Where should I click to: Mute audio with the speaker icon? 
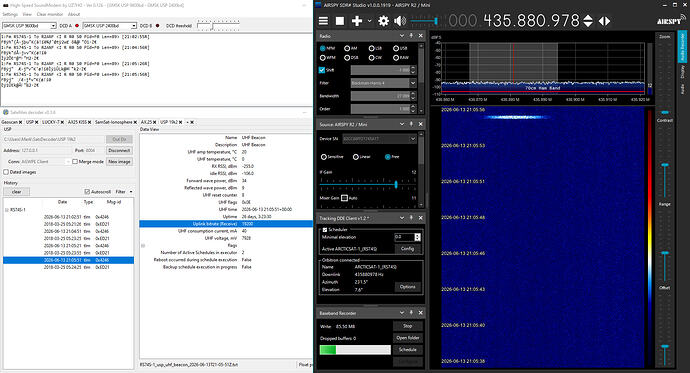click(400, 21)
